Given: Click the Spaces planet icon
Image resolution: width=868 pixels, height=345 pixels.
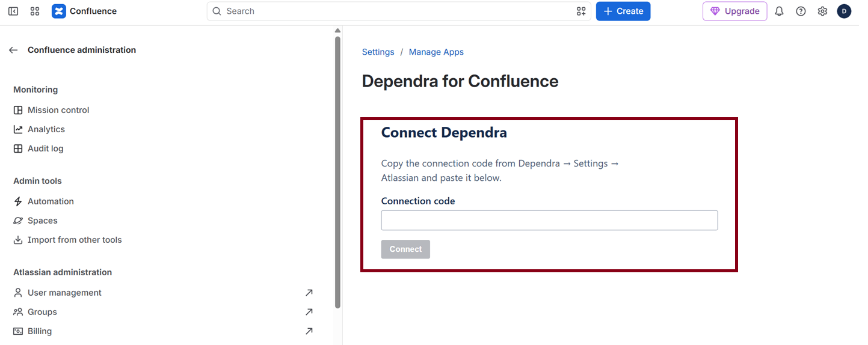Looking at the screenshot, I should [x=18, y=221].
